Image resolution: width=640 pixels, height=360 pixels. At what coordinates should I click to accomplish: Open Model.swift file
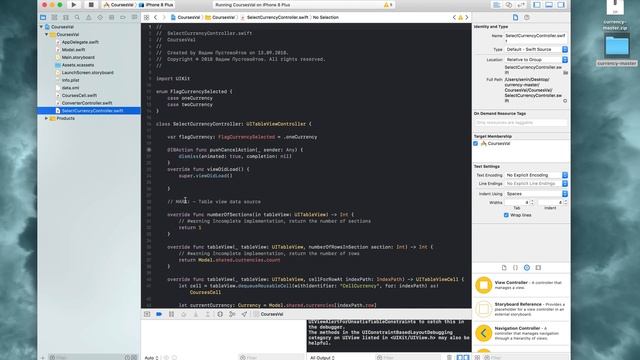(73, 50)
